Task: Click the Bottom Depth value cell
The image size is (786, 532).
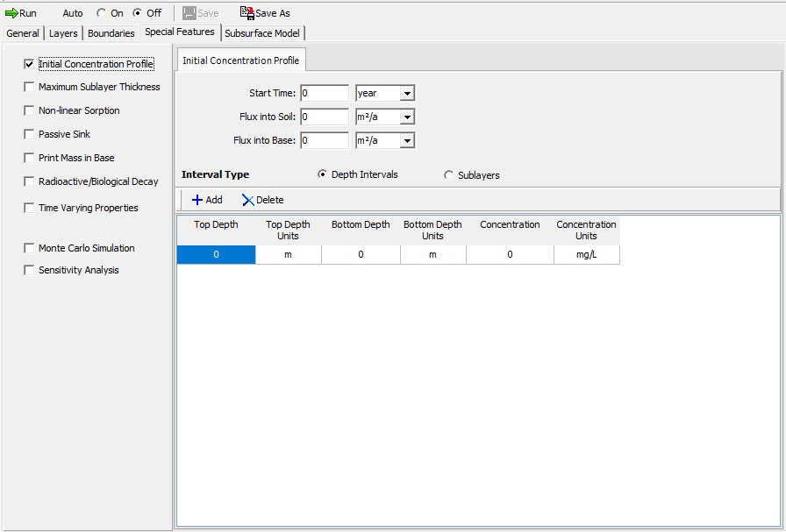Action: pos(361,254)
